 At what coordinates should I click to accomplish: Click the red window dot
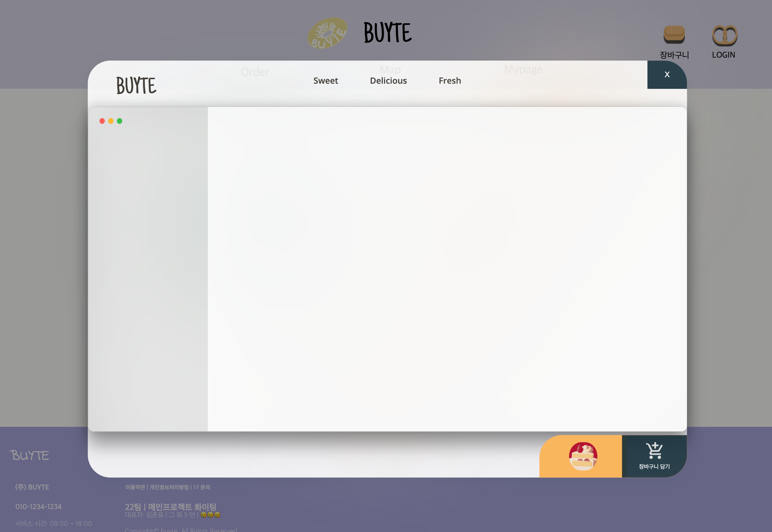click(x=102, y=121)
